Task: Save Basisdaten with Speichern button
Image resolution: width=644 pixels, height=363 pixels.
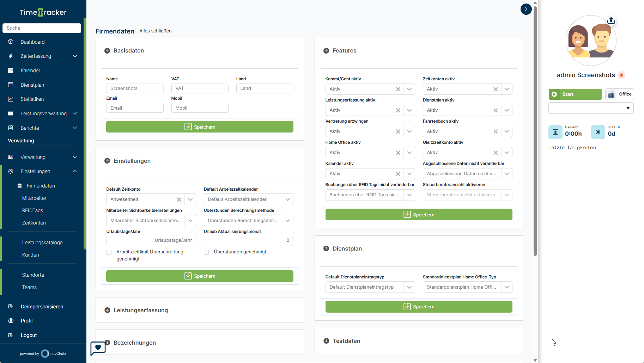Action: point(200,127)
